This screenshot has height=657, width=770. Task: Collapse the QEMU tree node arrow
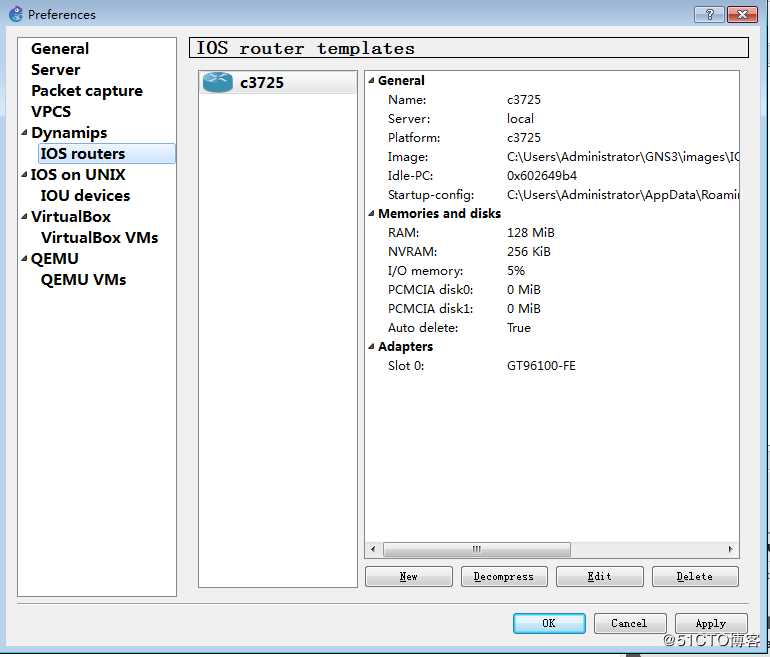[x=24, y=259]
